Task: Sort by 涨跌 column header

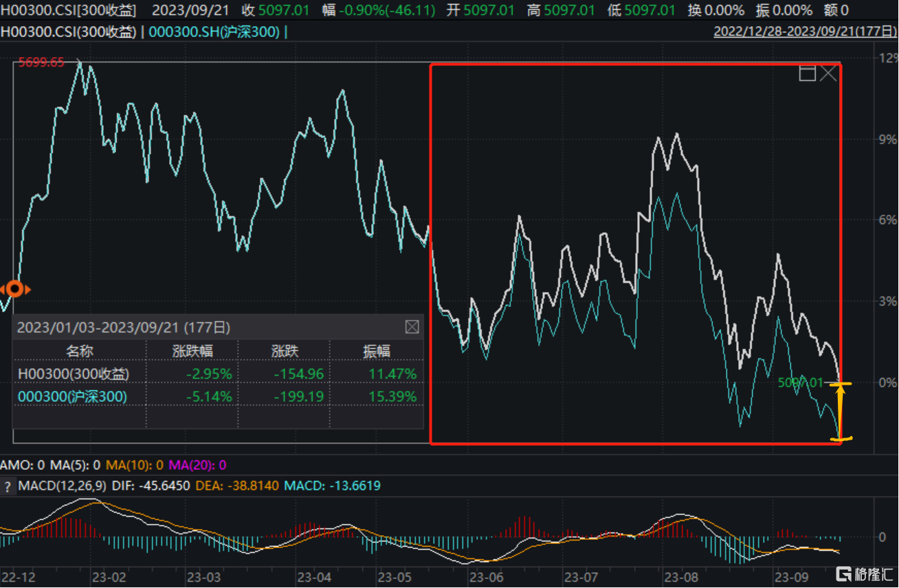Action: pyautogui.click(x=284, y=351)
